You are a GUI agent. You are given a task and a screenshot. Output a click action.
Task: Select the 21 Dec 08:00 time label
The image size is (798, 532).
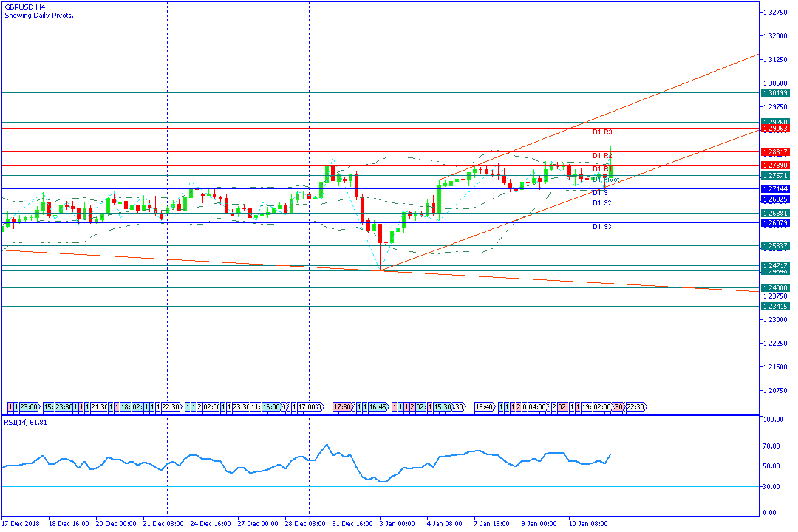[163, 524]
